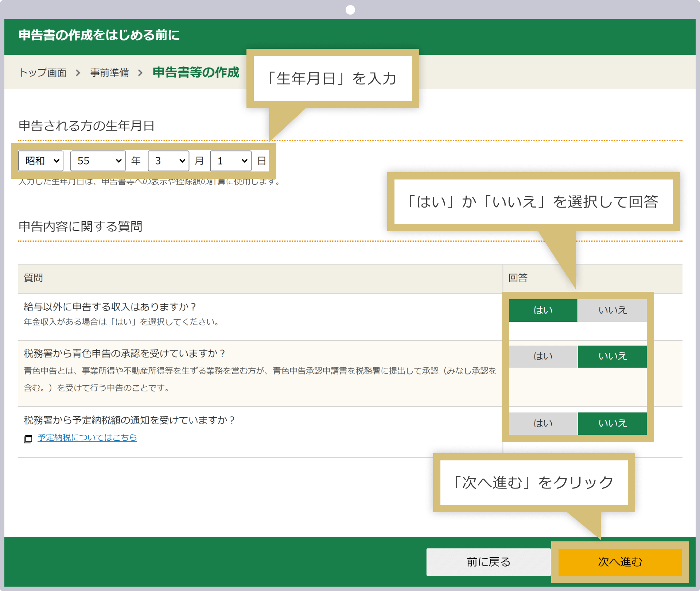This screenshot has width=700, height=591.
Task: Select はい for estimated tax notice question
Action: point(543,424)
